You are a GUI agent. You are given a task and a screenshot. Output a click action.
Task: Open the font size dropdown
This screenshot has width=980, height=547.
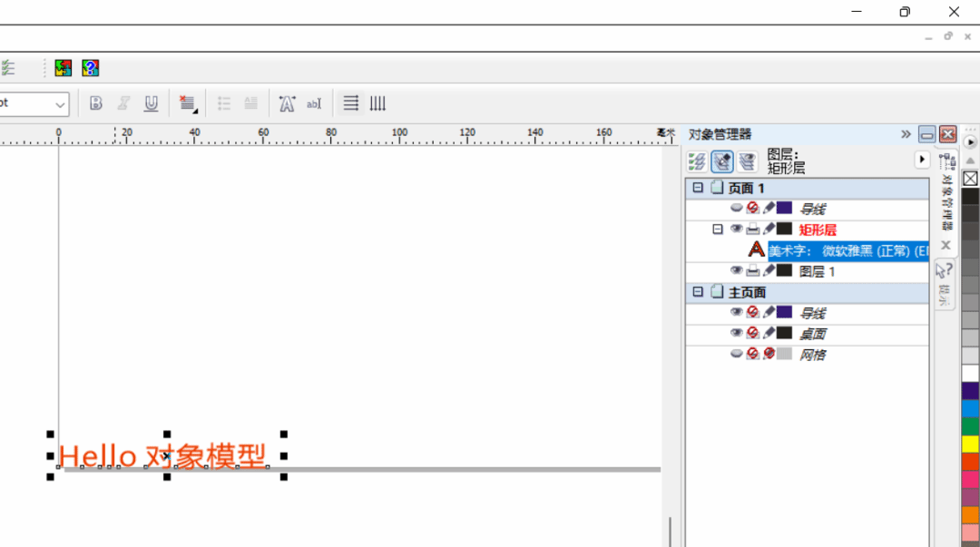60,103
